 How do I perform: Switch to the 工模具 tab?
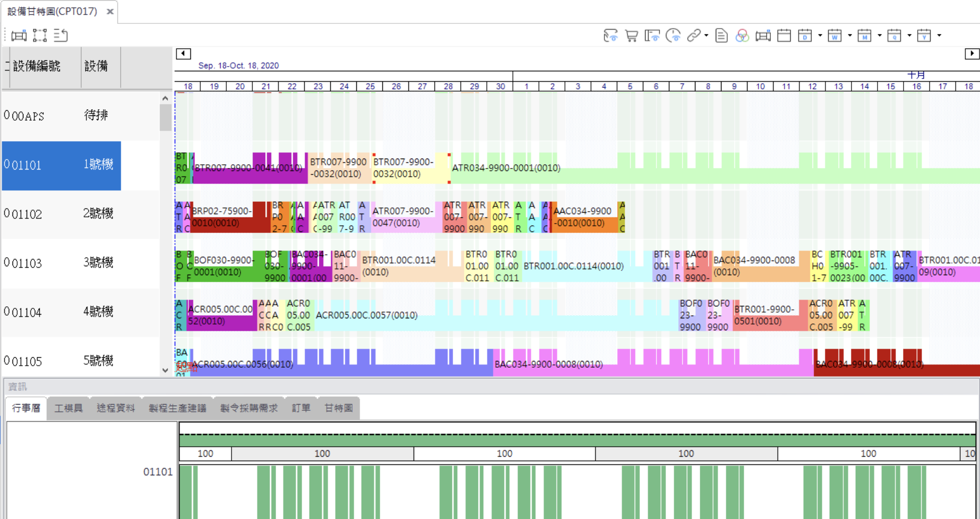tap(68, 408)
